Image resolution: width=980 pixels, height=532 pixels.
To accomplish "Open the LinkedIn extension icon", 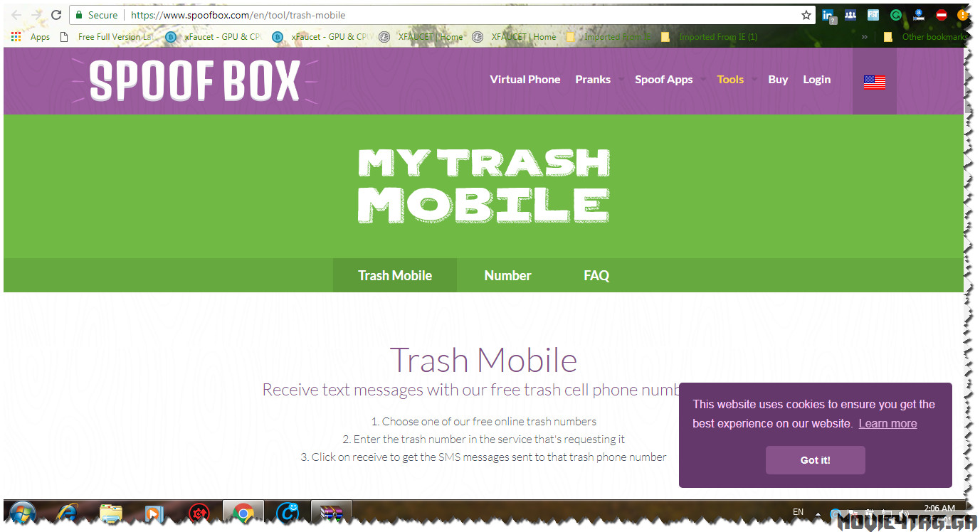I will click(x=829, y=15).
